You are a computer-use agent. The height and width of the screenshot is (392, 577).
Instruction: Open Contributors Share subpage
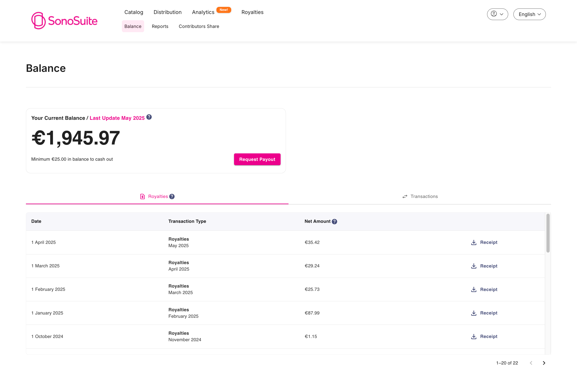click(199, 26)
